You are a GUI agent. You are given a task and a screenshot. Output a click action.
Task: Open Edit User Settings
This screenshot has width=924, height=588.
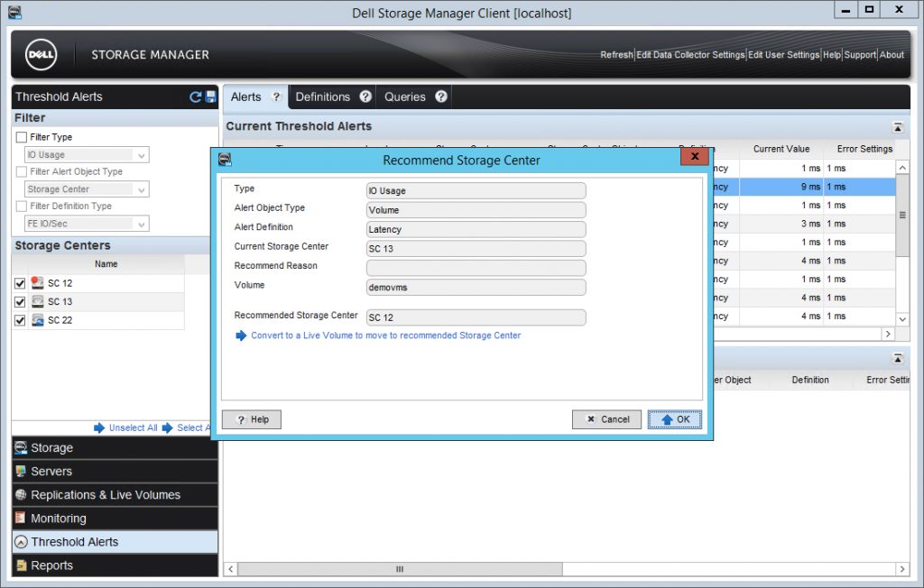784,55
